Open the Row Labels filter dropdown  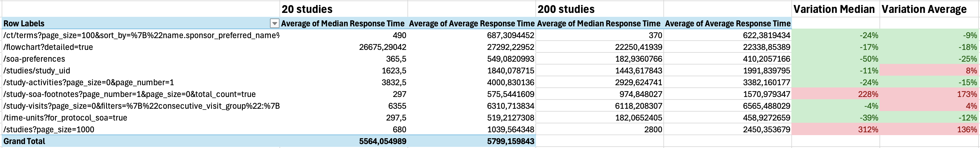click(x=274, y=24)
